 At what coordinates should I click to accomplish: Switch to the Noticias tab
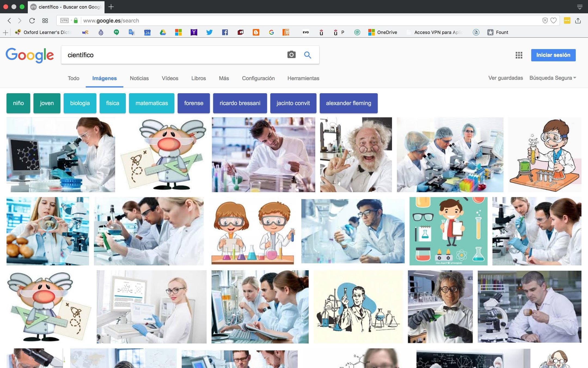[x=139, y=78]
